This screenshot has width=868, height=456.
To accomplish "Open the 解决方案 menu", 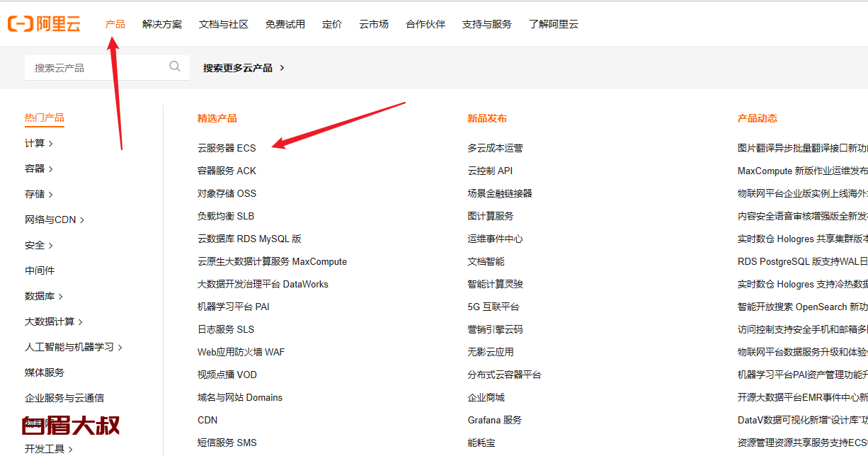I will point(162,24).
